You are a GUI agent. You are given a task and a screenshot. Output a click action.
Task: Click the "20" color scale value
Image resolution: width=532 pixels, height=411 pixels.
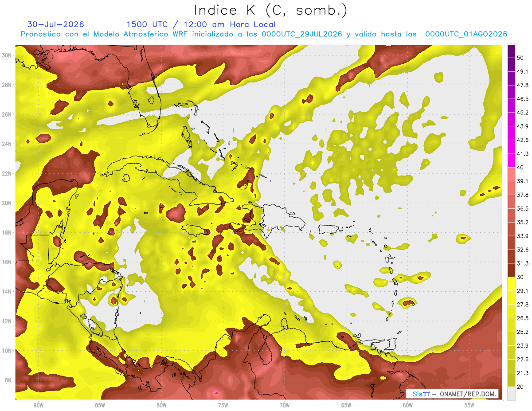[x=520, y=387]
